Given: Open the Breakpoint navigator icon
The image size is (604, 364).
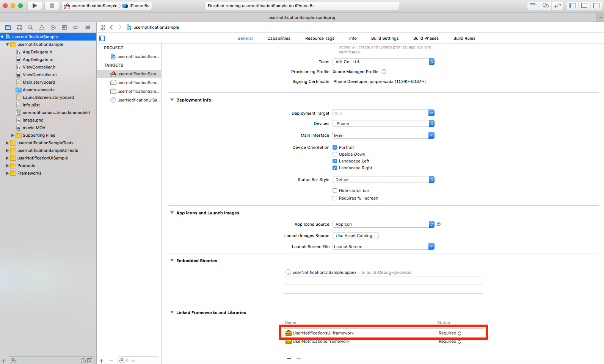Looking at the screenshot, I should coord(76,27).
